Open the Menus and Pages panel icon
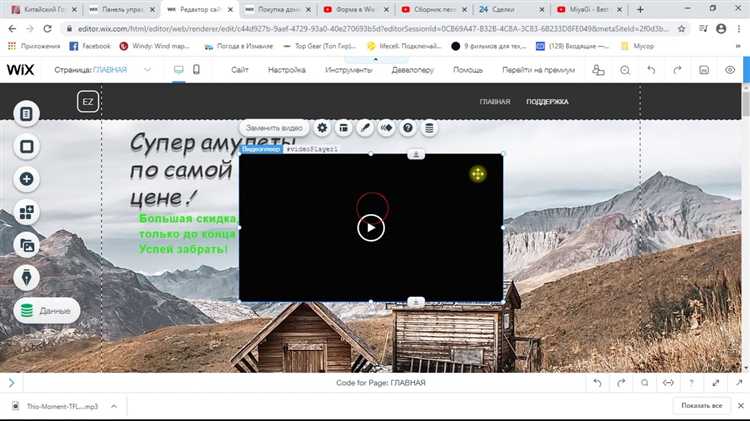 [26, 113]
